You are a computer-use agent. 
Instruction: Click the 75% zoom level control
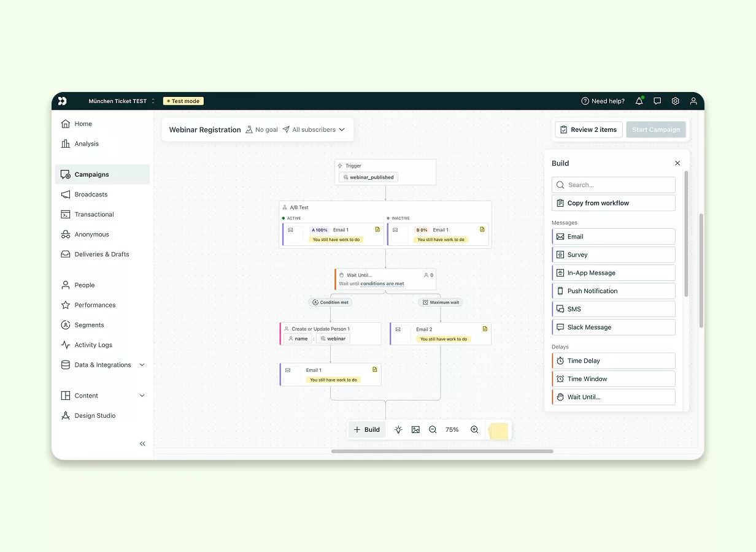[x=452, y=429]
